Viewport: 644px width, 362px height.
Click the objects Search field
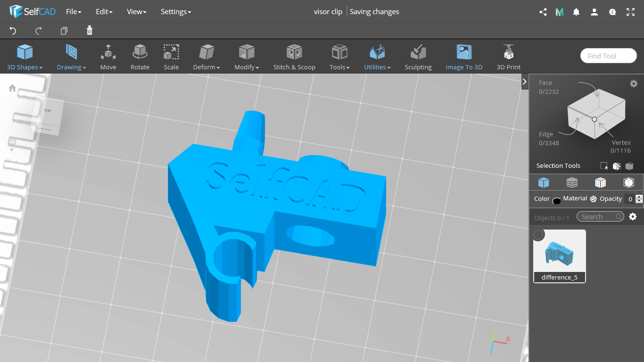pyautogui.click(x=600, y=217)
